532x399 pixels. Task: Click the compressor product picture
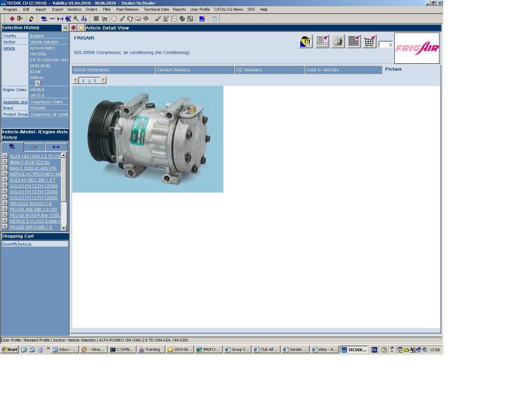click(x=148, y=139)
